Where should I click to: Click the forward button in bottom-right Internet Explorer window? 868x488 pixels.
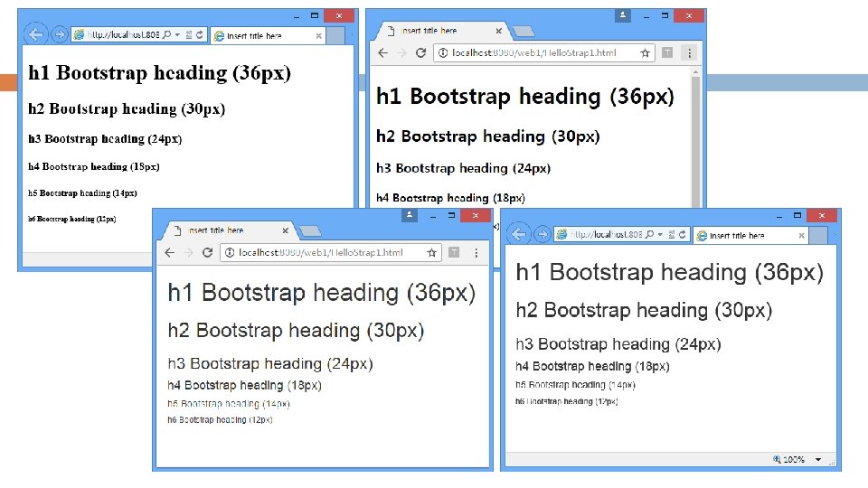(542, 234)
